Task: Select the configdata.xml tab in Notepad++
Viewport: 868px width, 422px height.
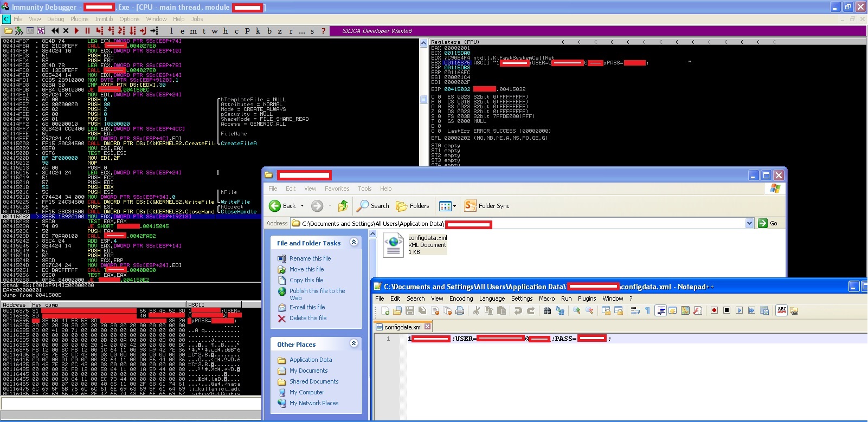Action: 402,327
